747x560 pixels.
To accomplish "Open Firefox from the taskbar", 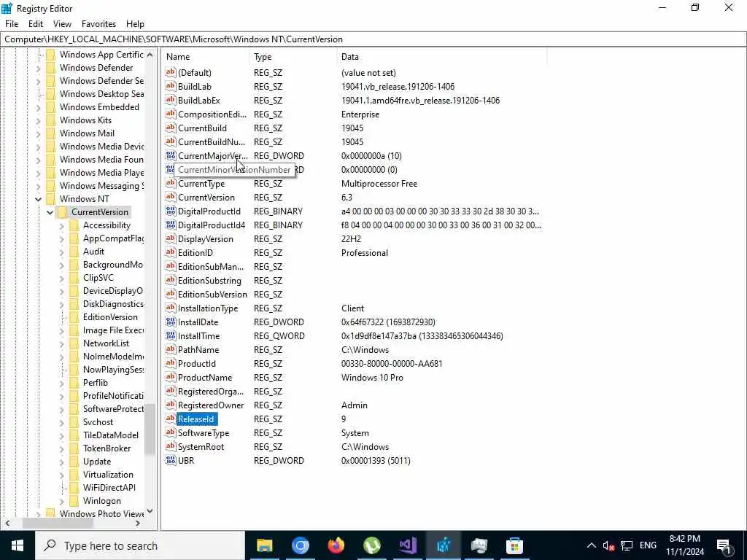I will click(336, 545).
